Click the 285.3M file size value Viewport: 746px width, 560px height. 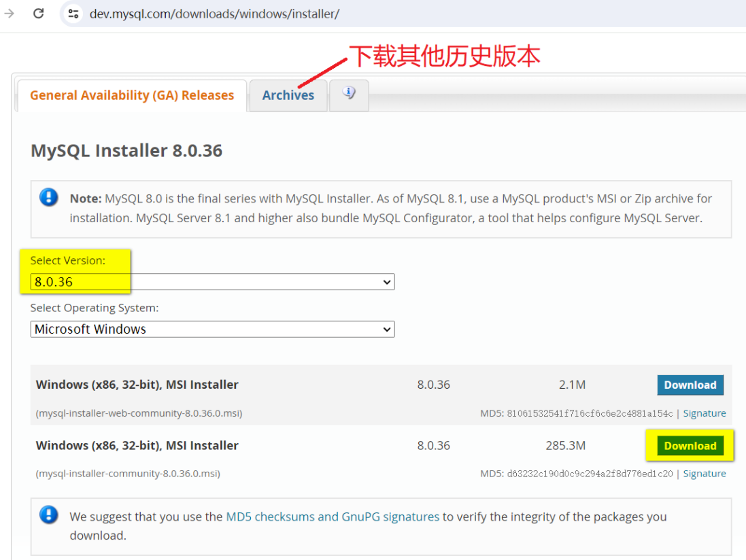pos(566,445)
